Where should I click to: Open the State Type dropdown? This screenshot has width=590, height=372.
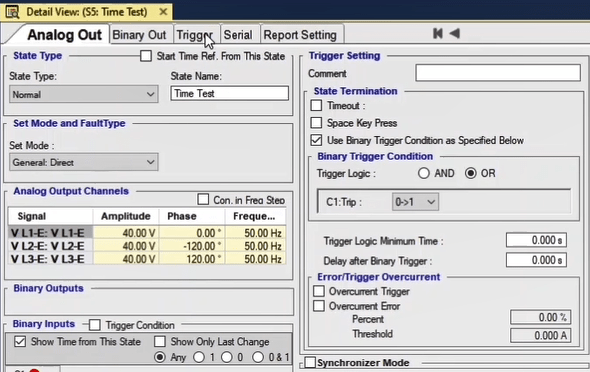click(x=84, y=94)
